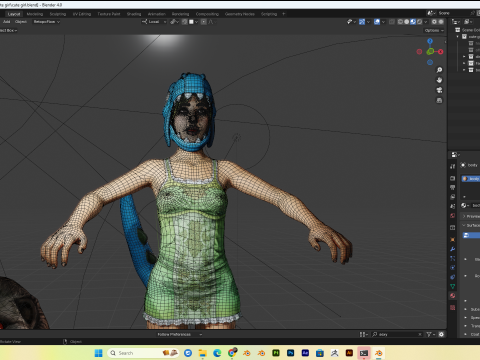
Task: Open the Texture checkerboard properties tab
Action: [x=453, y=307]
